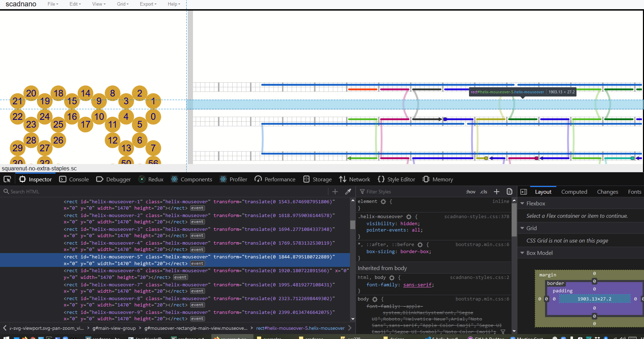
Task: Open the File menu in scadnano
Action: pos(53,4)
